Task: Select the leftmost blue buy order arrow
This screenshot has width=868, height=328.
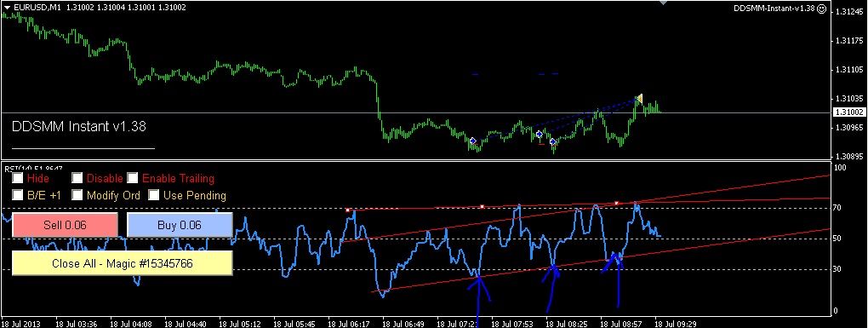Action: pos(473,141)
